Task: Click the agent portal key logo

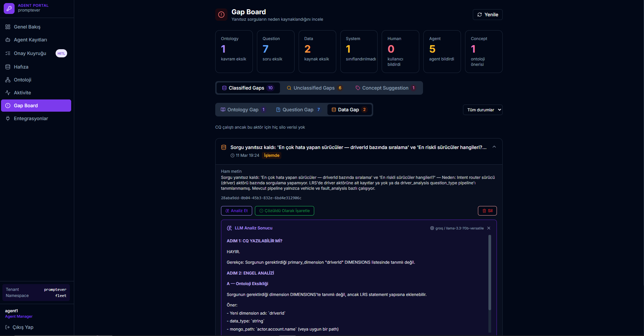Action: [9, 8]
